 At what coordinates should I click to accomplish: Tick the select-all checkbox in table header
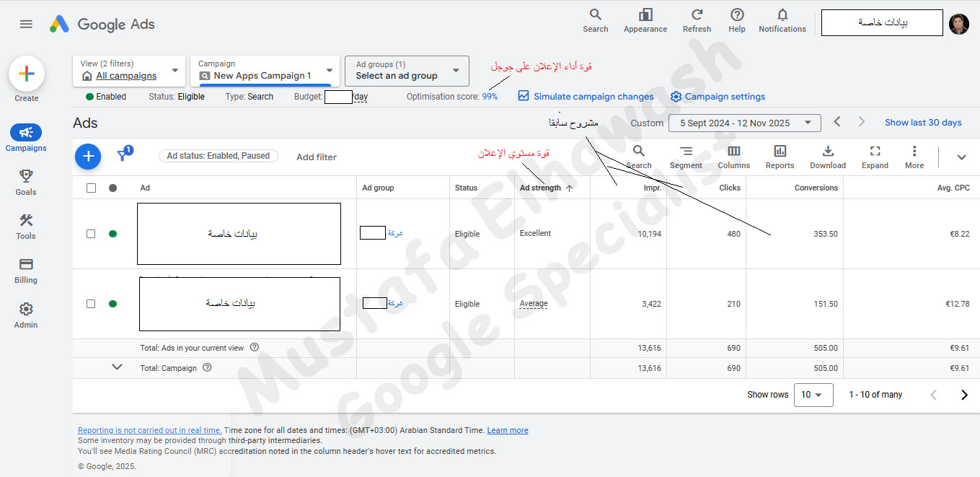pyautogui.click(x=91, y=188)
